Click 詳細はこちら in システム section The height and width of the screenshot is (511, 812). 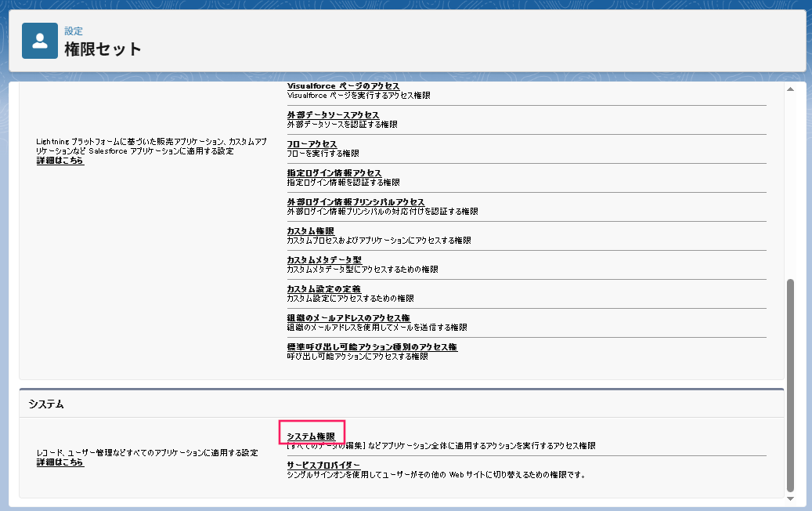(x=60, y=462)
